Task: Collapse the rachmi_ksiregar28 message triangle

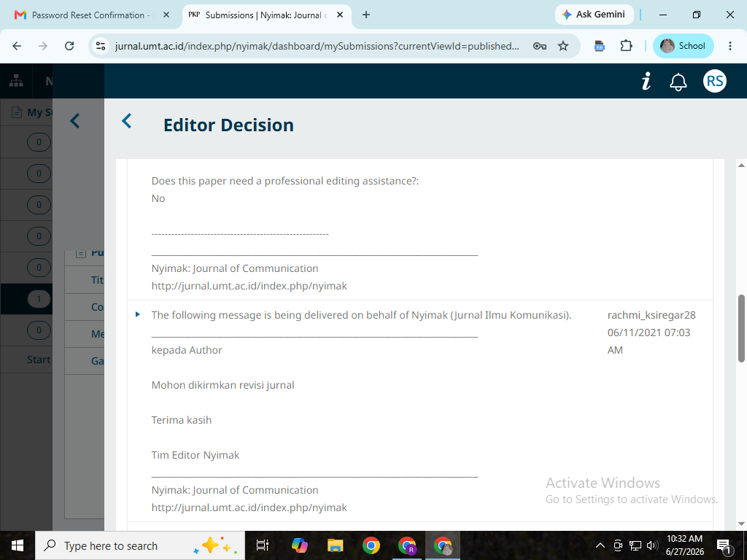Action: 138,314
